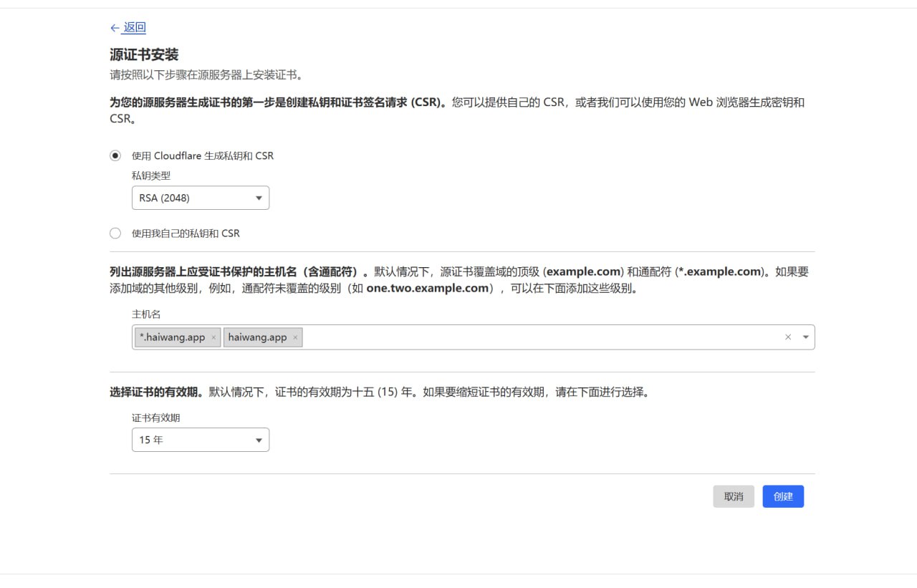Follow the 返回 link text

134,28
